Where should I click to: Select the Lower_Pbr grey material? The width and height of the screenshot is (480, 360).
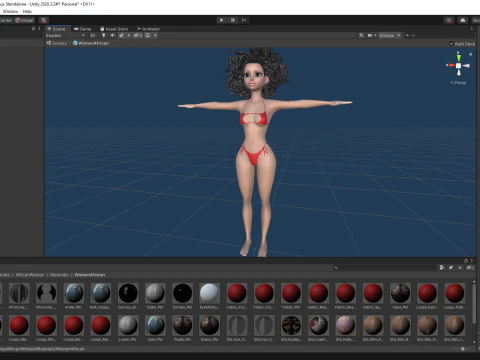click(x=128, y=325)
